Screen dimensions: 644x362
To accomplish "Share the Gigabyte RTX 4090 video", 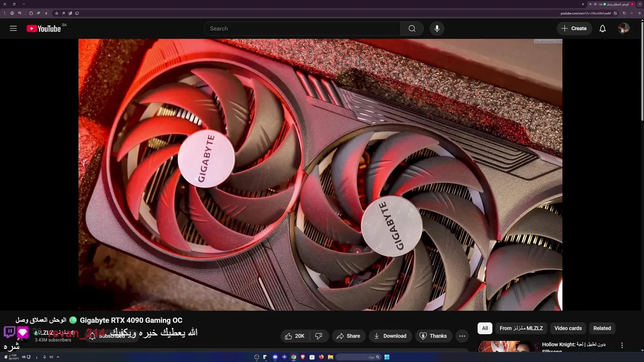I will tap(348, 336).
